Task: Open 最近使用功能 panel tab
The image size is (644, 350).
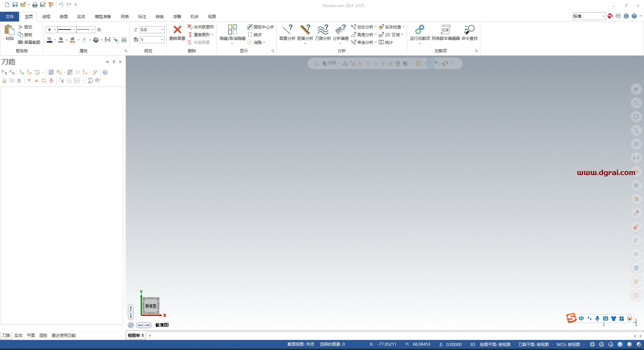Action: coord(64,336)
